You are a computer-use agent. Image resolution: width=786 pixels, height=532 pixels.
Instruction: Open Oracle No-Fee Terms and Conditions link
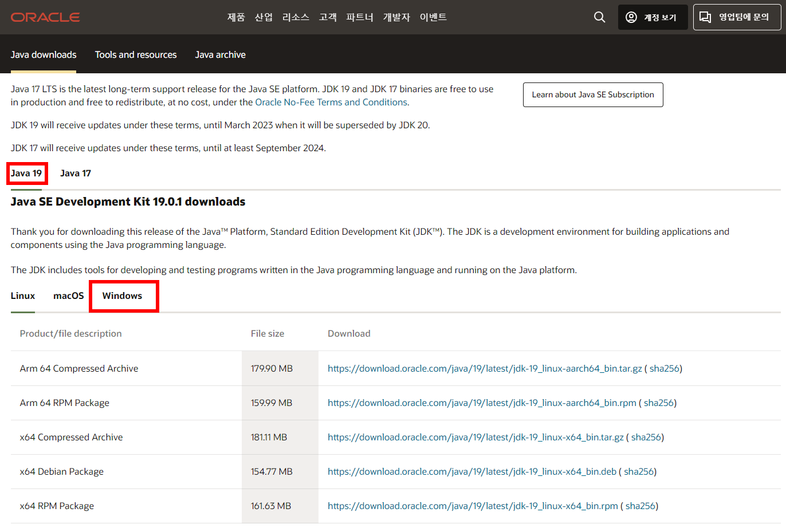point(331,102)
